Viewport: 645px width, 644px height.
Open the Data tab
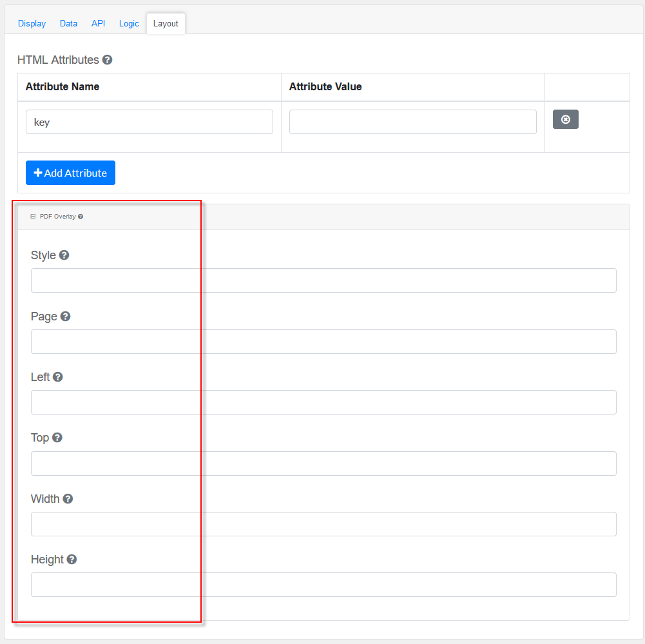(x=68, y=23)
